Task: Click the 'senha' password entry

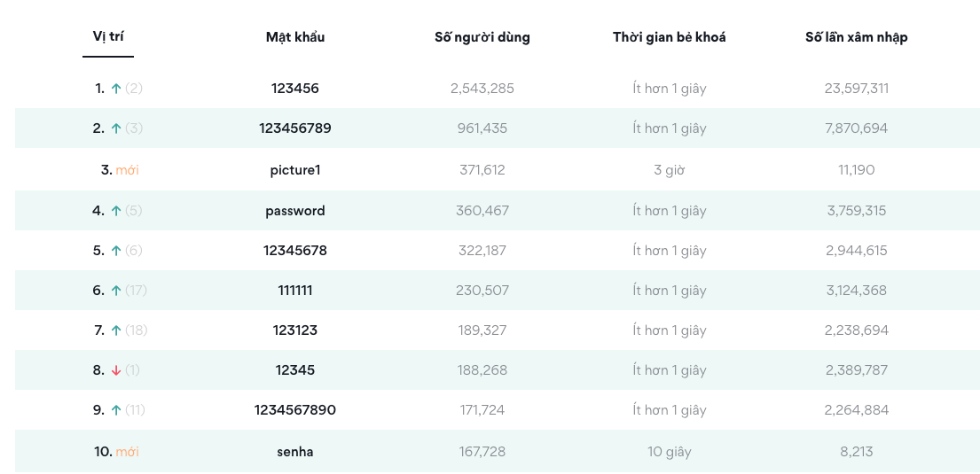Action: tap(295, 452)
